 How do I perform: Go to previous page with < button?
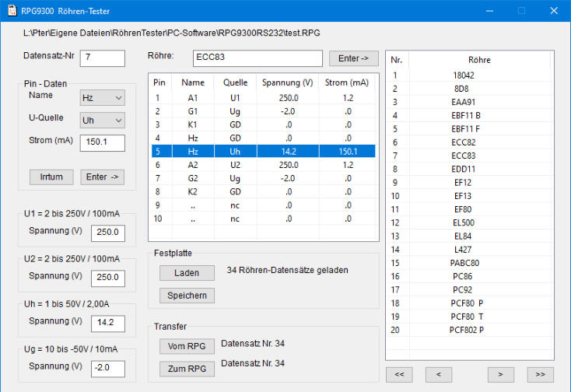439,374
